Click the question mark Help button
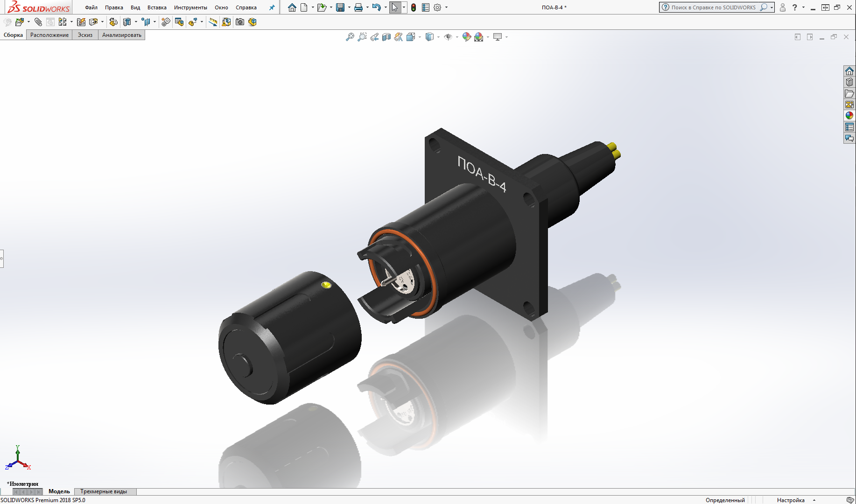856x504 pixels. (x=794, y=7)
